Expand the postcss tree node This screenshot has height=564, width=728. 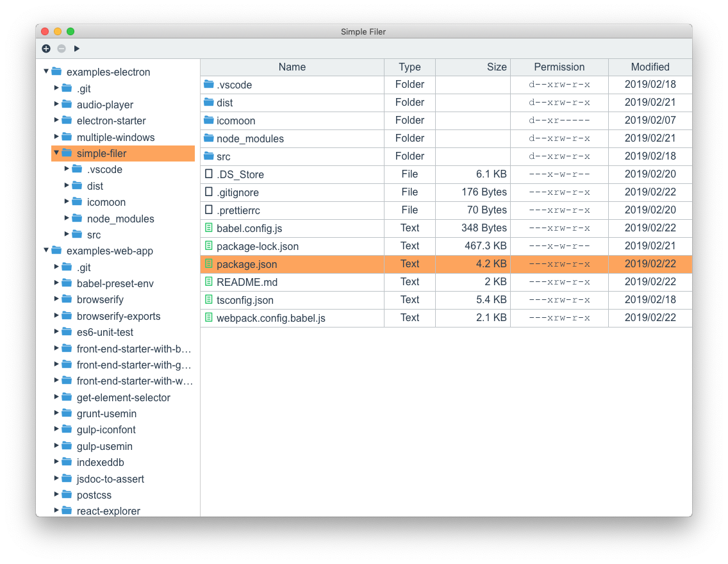click(x=56, y=494)
